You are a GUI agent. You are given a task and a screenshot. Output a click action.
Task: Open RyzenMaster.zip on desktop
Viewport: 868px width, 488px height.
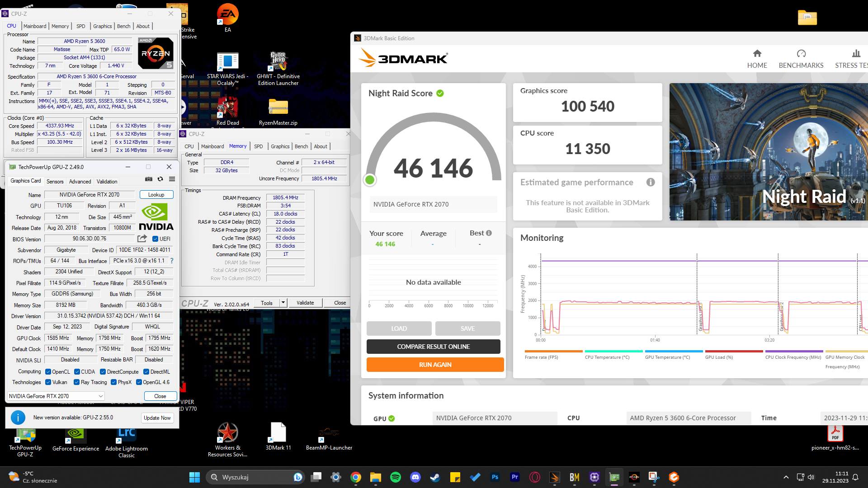[278, 111]
